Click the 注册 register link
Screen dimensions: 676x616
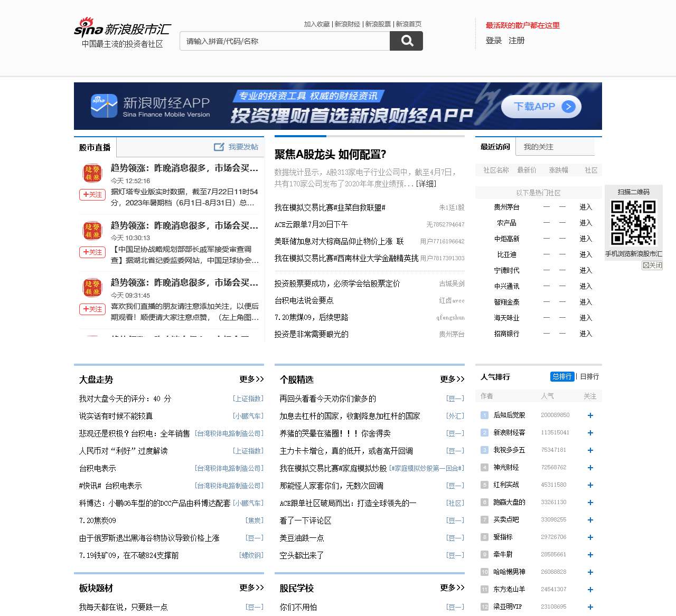click(x=517, y=41)
